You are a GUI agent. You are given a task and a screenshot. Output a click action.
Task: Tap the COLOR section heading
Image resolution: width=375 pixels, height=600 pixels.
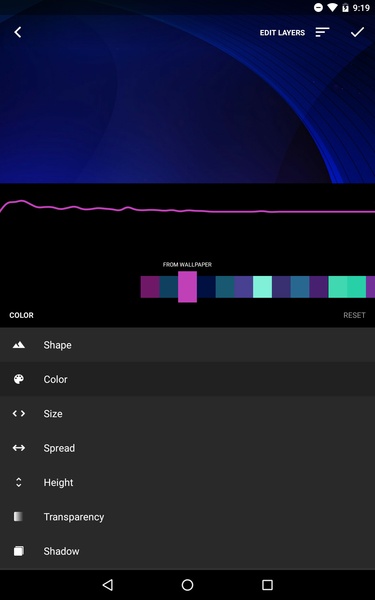point(21,315)
